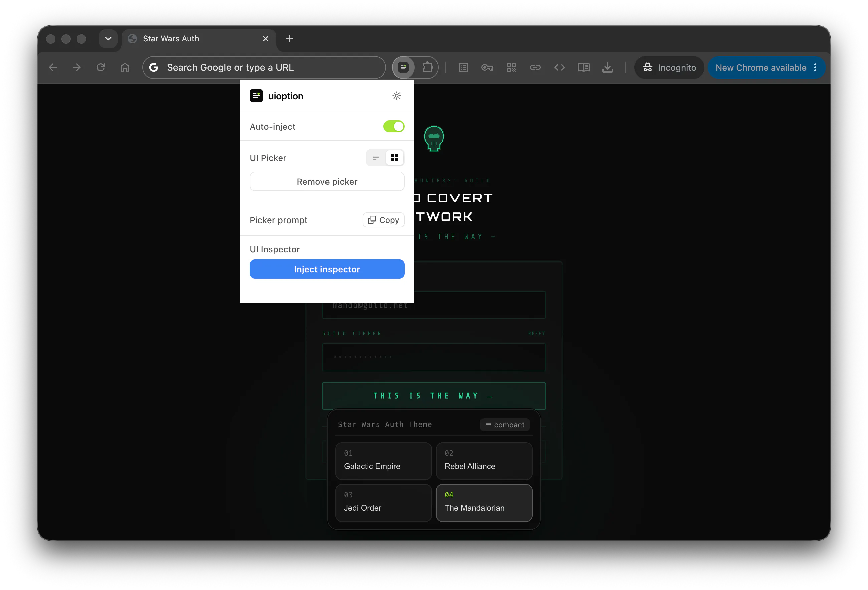
Task: Toggle the compact view button
Action: coord(504,425)
